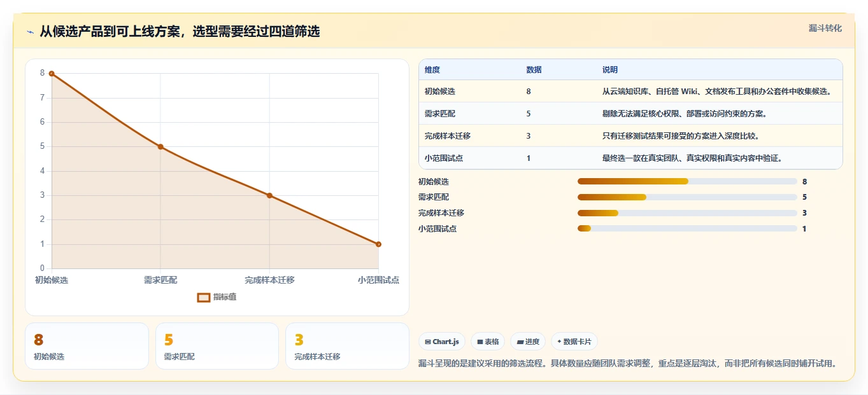The height and width of the screenshot is (395, 868).
Task: Click the chart data point for 完成样本迁移
Action: 269,195
